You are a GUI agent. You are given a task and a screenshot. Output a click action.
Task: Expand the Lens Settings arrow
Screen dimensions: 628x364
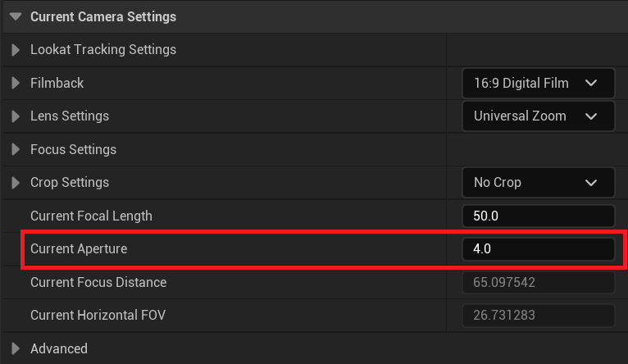16,116
